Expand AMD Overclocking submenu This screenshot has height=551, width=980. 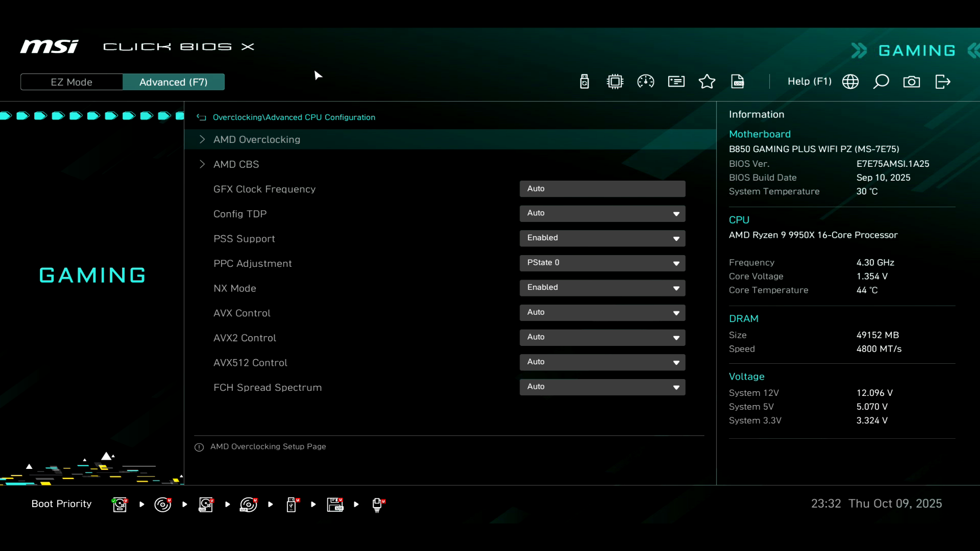pos(257,139)
